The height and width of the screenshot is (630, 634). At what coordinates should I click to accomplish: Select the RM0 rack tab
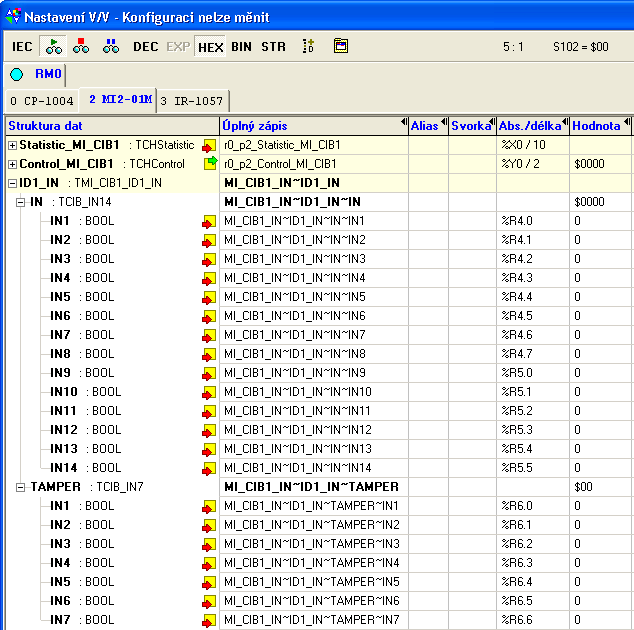click(48, 74)
